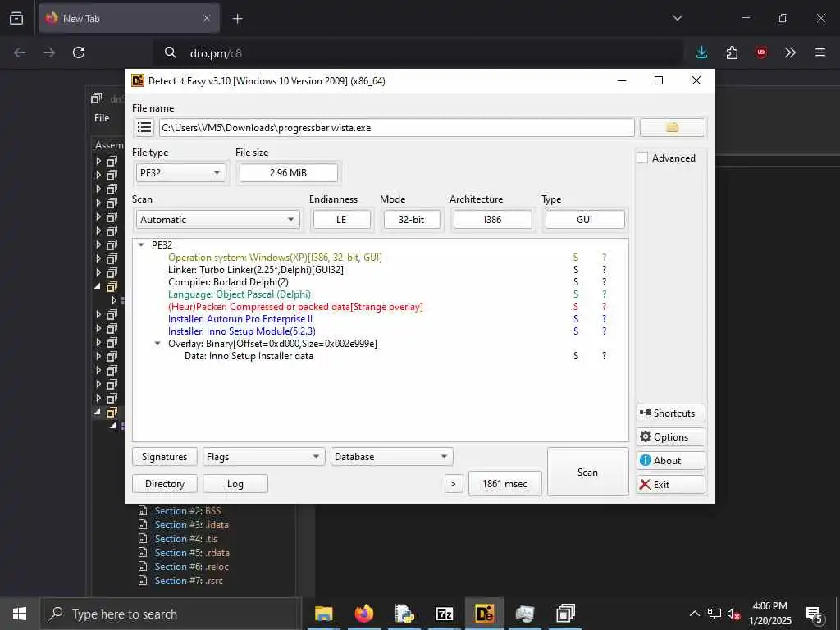Collapse the PE32 tree node

click(x=141, y=244)
